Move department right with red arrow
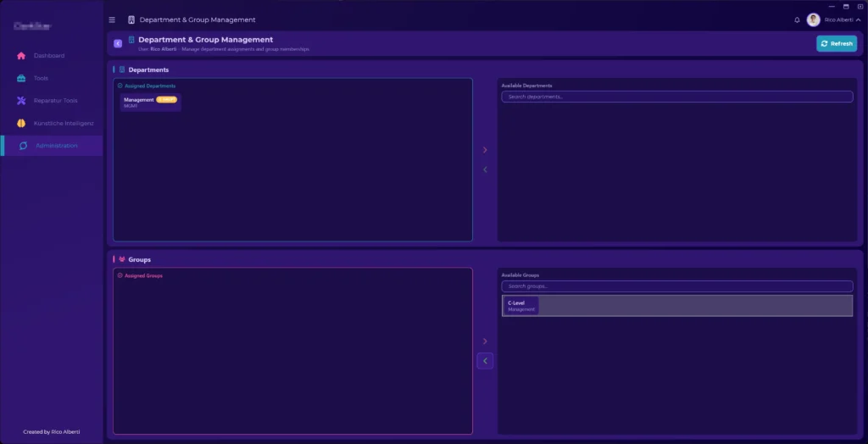This screenshot has width=868, height=444. pos(485,150)
